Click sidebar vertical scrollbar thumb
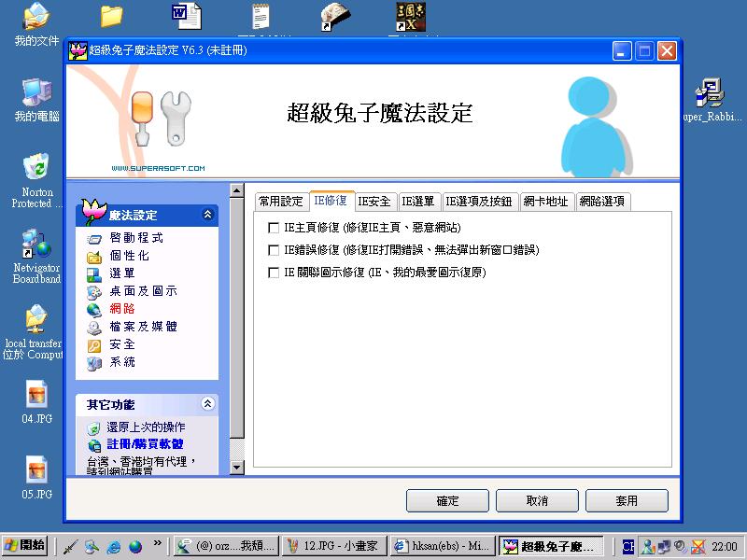This screenshot has width=747, height=560. click(x=237, y=317)
